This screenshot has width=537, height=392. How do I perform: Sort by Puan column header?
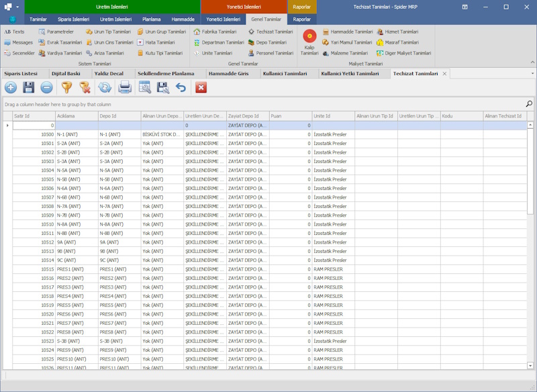coord(291,116)
